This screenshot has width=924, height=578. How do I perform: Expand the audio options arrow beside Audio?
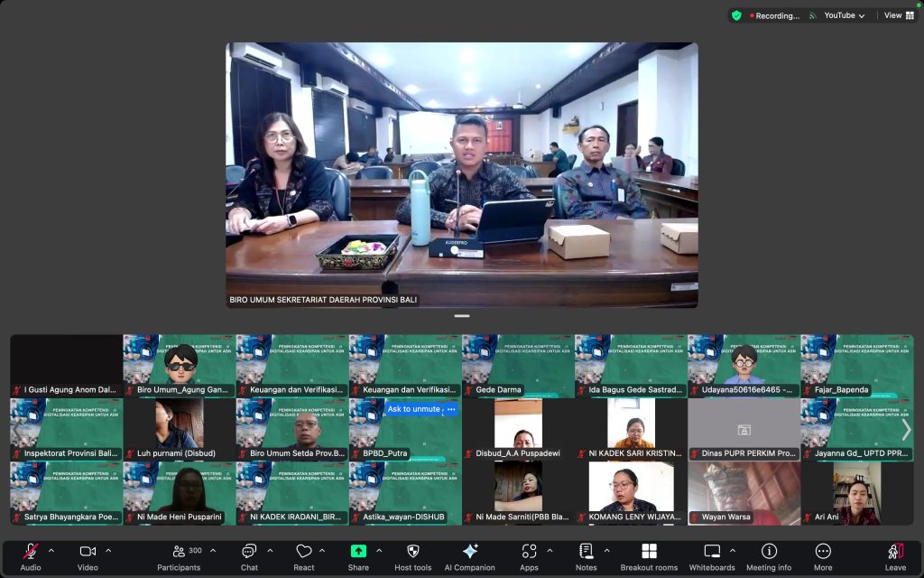click(51, 550)
